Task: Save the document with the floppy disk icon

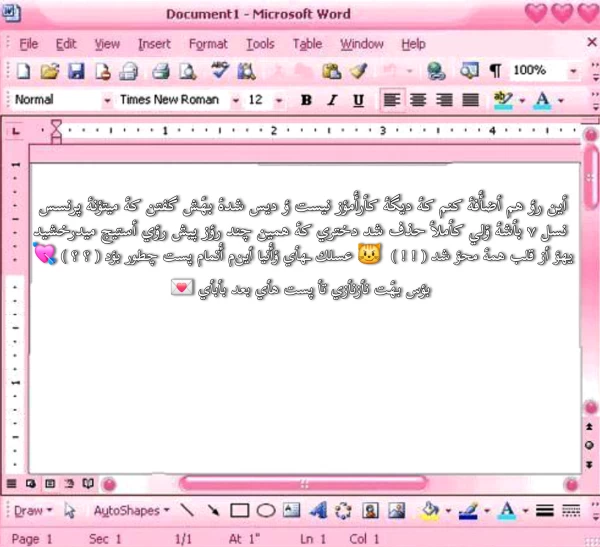Action: click(x=76, y=72)
